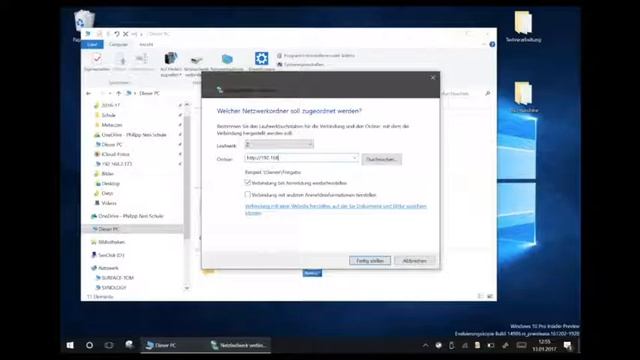Click Systemeigenschaften in the ribbon

(300, 64)
